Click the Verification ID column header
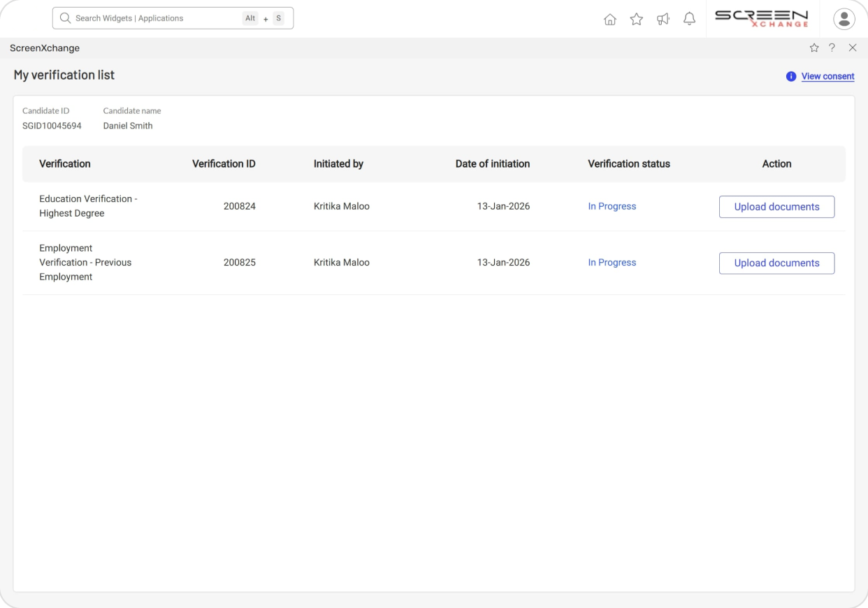 point(224,164)
